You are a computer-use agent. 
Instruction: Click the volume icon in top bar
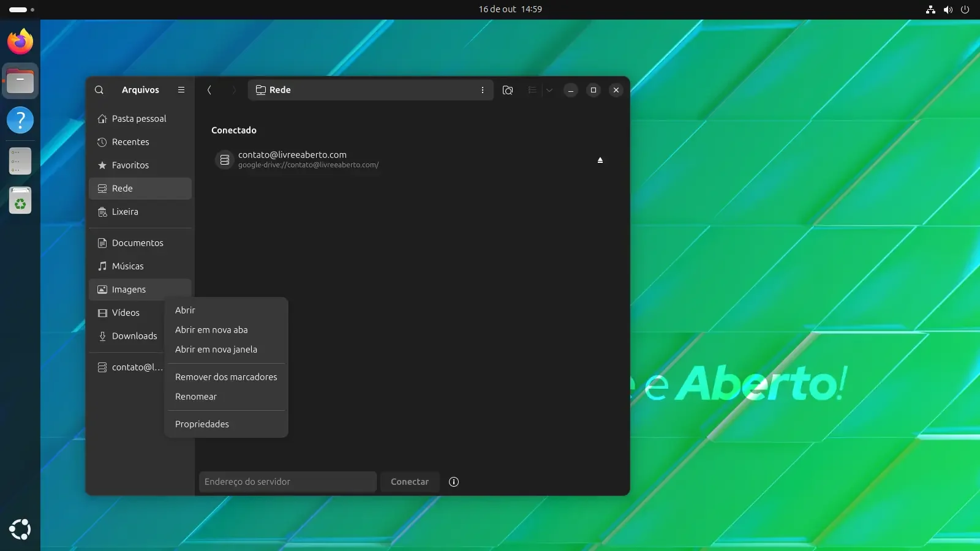tap(948, 9)
